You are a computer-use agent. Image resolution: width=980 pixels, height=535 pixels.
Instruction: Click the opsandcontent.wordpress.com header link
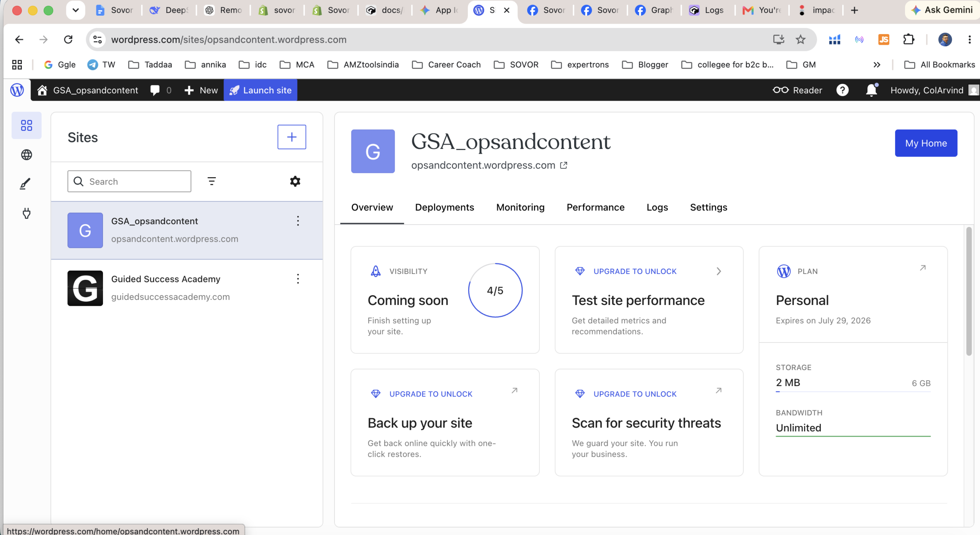pyautogui.click(x=483, y=165)
